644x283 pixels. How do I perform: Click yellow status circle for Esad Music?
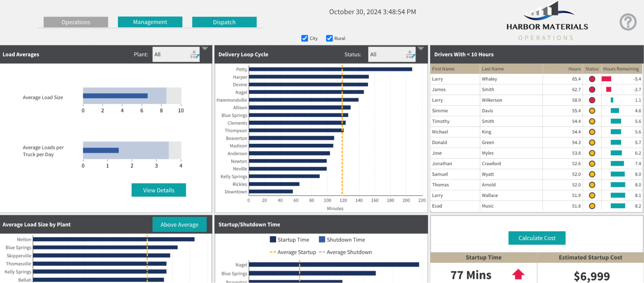592,206
